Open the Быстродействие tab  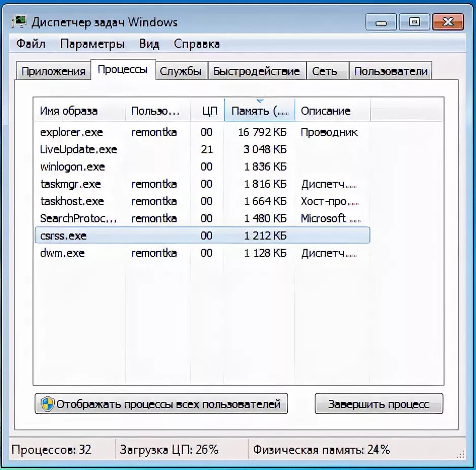pos(257,71)
